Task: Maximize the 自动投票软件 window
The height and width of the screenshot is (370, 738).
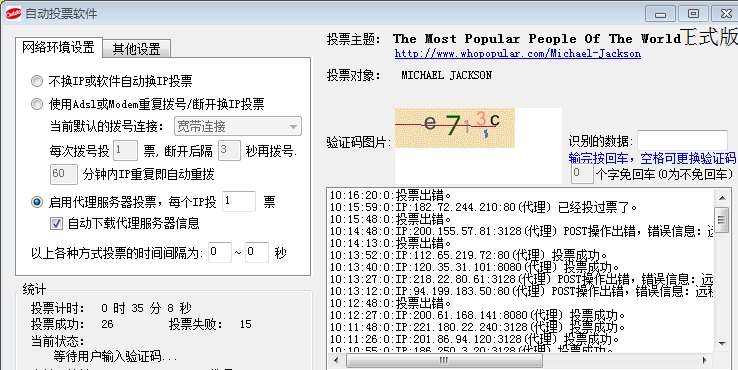Action: click(693, 14)
